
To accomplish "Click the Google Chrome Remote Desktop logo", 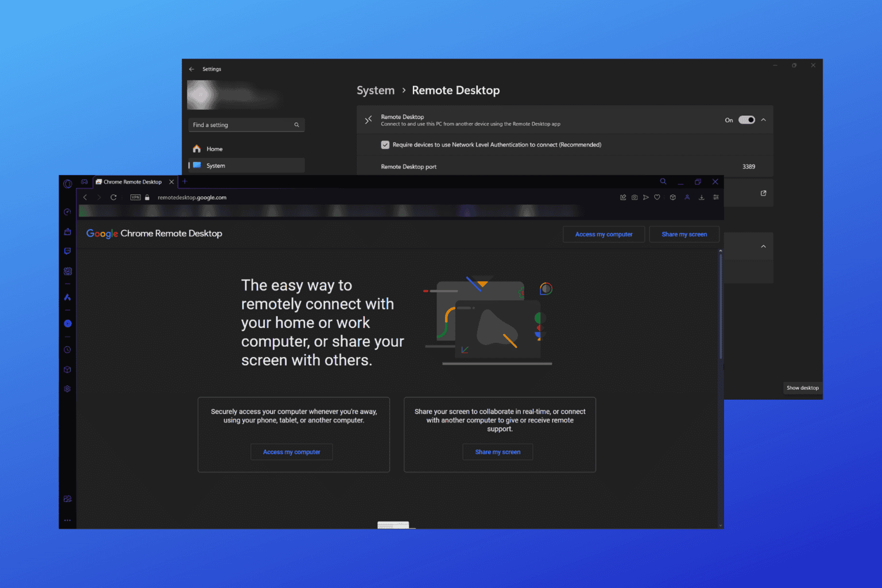I will pos(154,234).
